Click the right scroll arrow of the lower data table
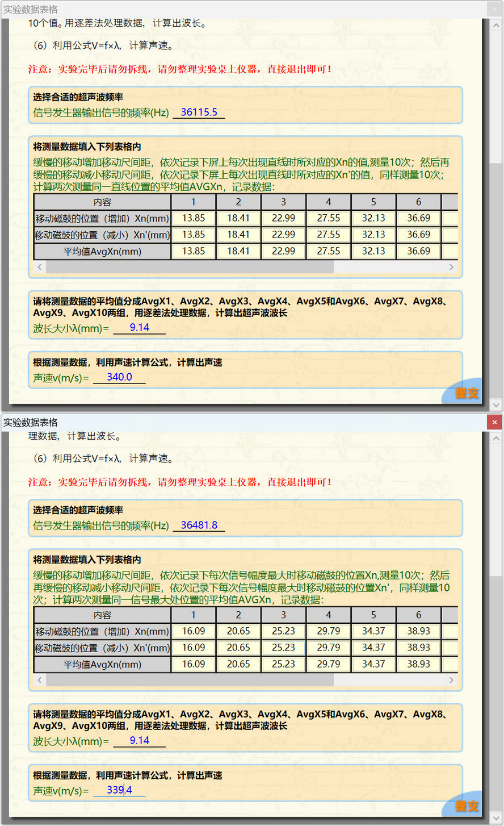The height and width of the screenshot is (826, 504). (451, 680)
